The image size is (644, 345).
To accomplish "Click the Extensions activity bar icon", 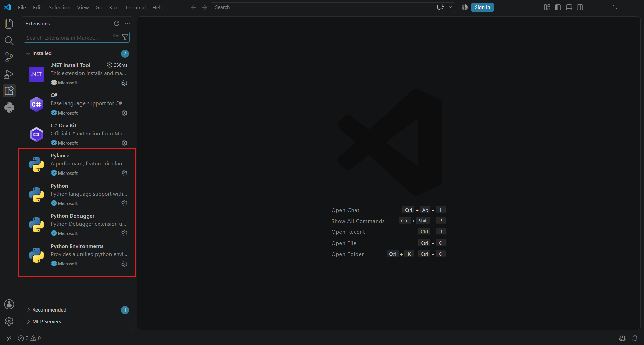I will click(9, 91).
